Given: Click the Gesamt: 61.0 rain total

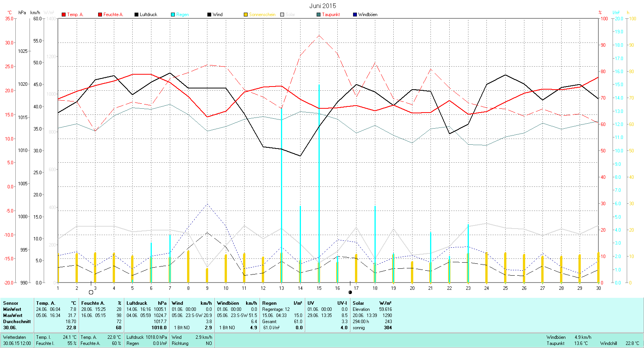Looking at the screenshot, I should point(282,322).
